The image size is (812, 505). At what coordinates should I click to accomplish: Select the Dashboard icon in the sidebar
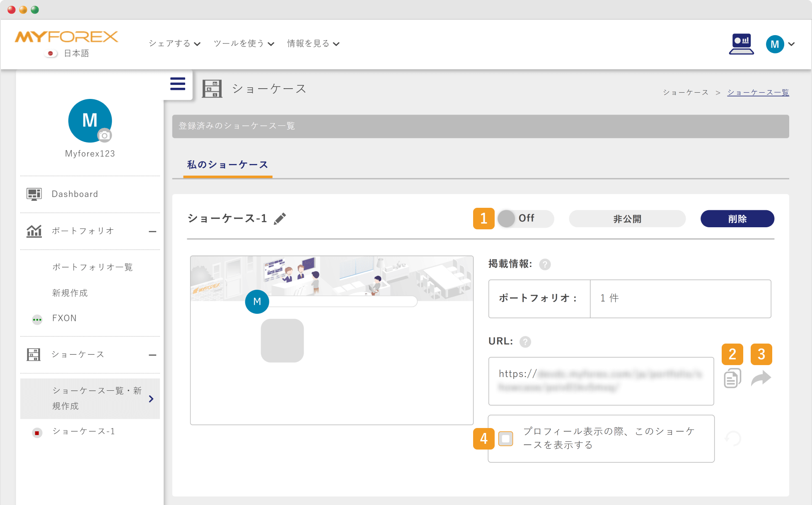pyautogui.click(x=34, y=194)
